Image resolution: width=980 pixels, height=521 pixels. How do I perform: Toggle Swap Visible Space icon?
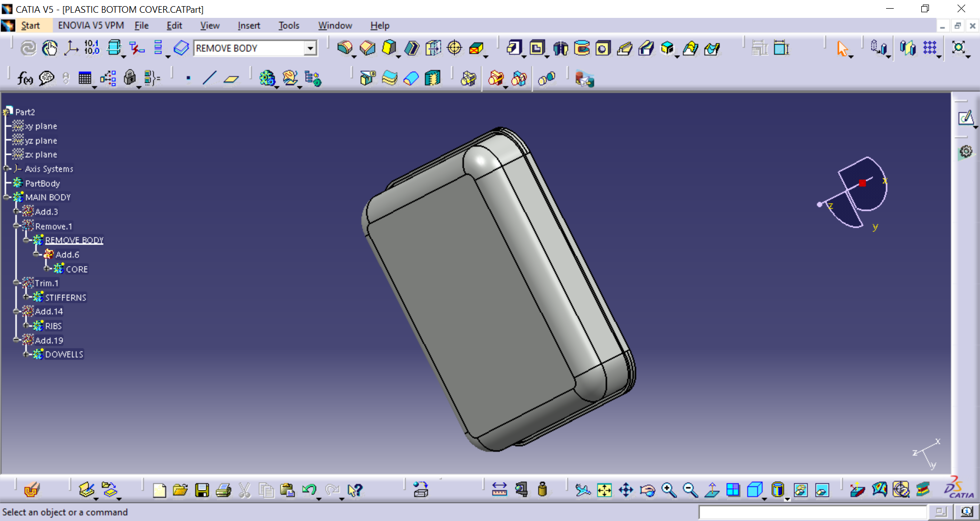click(x=822, y=490)
